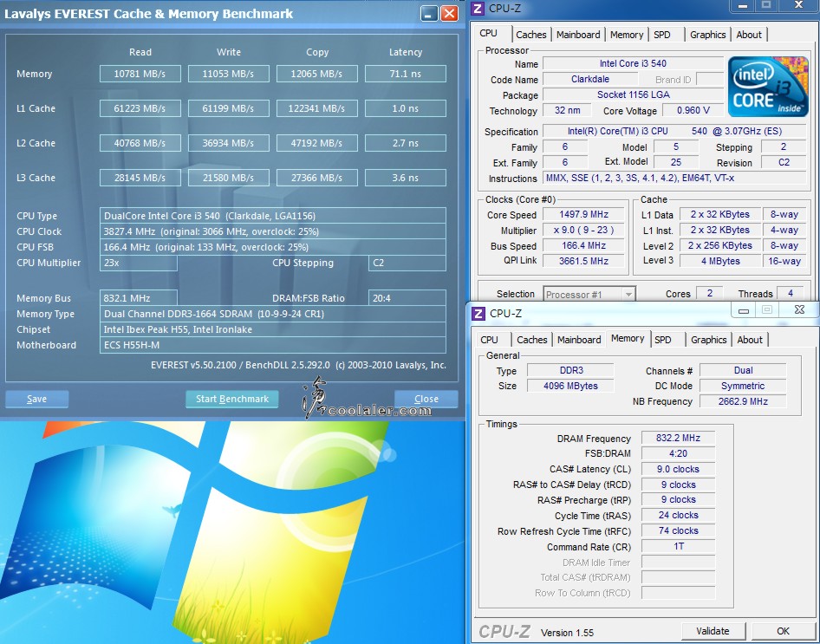The image size is (820, 644).
Task: Open About tab in the CPU-Z Processor window
Action: [749, 35]
